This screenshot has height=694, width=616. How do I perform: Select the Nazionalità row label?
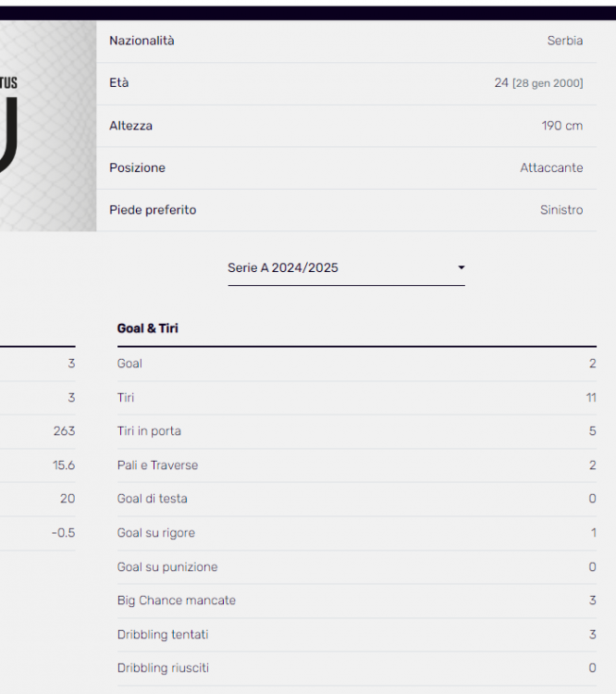point(142,41)
